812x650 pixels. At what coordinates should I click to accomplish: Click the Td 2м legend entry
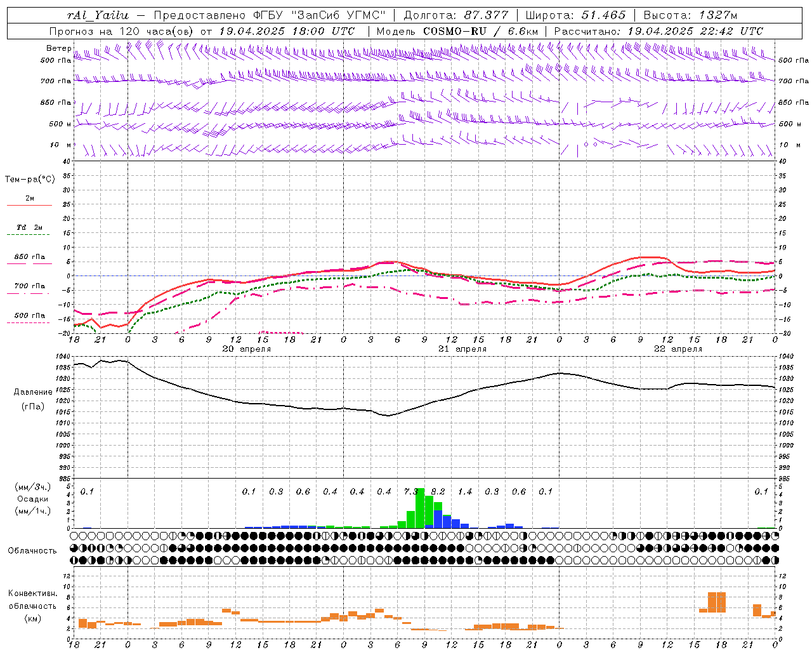pyautogui.click(x=29, y=227)
